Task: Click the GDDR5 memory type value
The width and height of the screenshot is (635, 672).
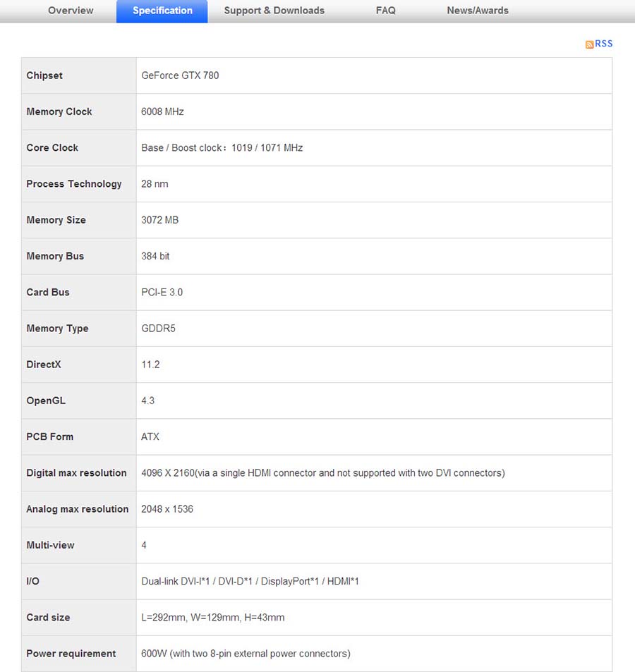Action: pos(159,329)
